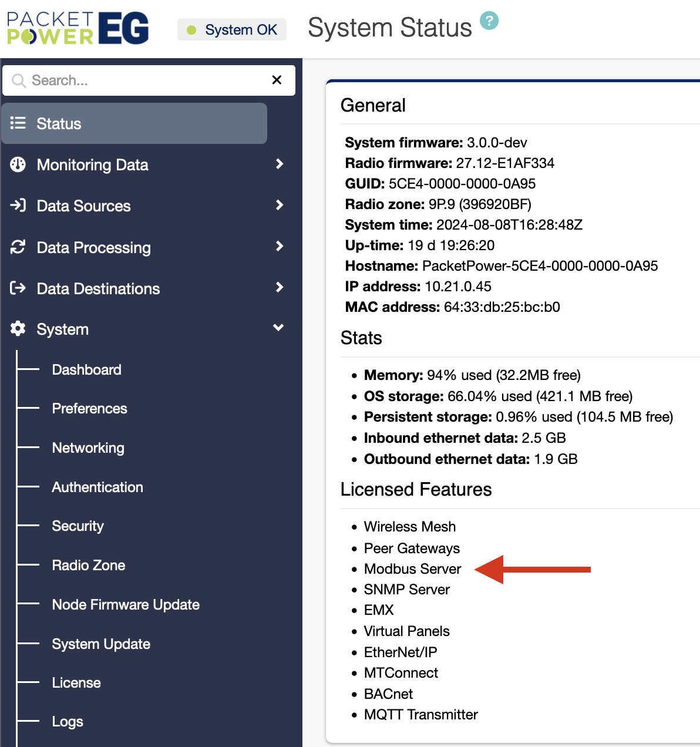Click the Packet Power EG logo

[77, 27]
